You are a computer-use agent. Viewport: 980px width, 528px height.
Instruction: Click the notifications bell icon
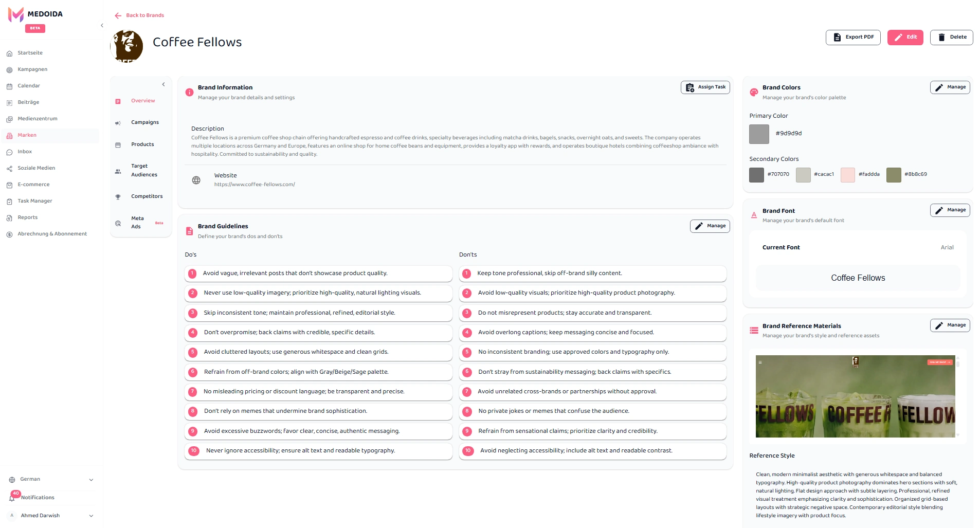[x=12, y=498]
